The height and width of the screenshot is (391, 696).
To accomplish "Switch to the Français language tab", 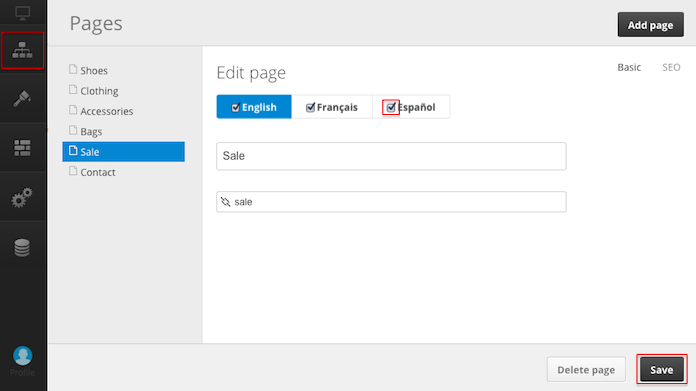I will pos(332,107).
